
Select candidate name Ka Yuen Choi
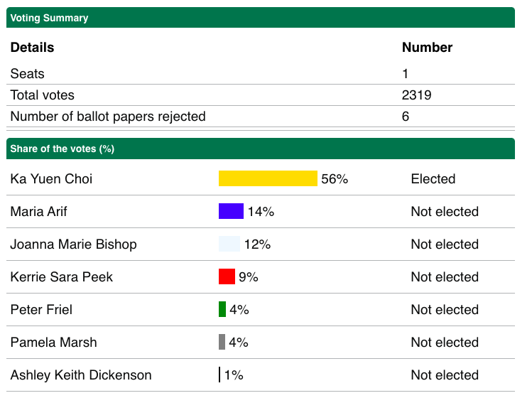(51, 179)
